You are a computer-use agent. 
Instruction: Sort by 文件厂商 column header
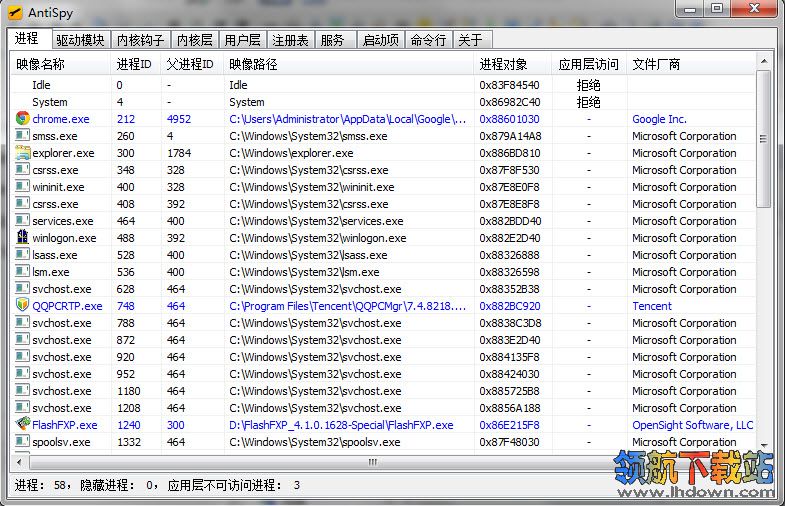pyautogui.click(x=691, y=64)
